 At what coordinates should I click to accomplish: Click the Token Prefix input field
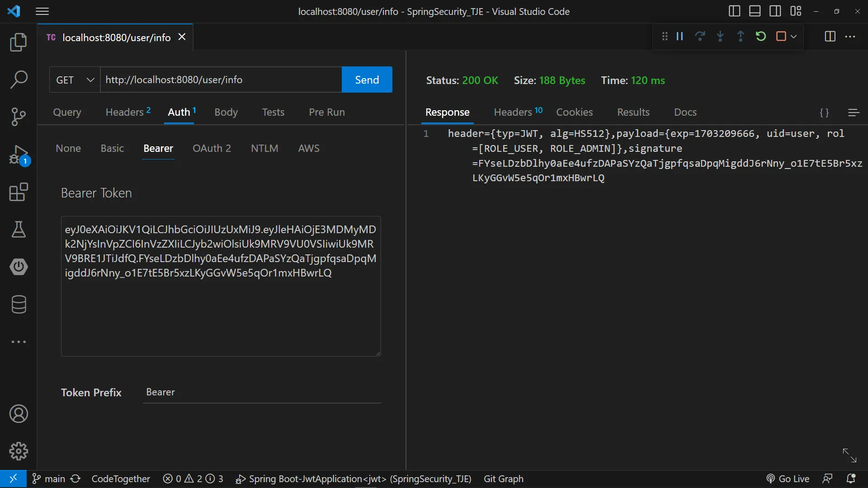261,392
